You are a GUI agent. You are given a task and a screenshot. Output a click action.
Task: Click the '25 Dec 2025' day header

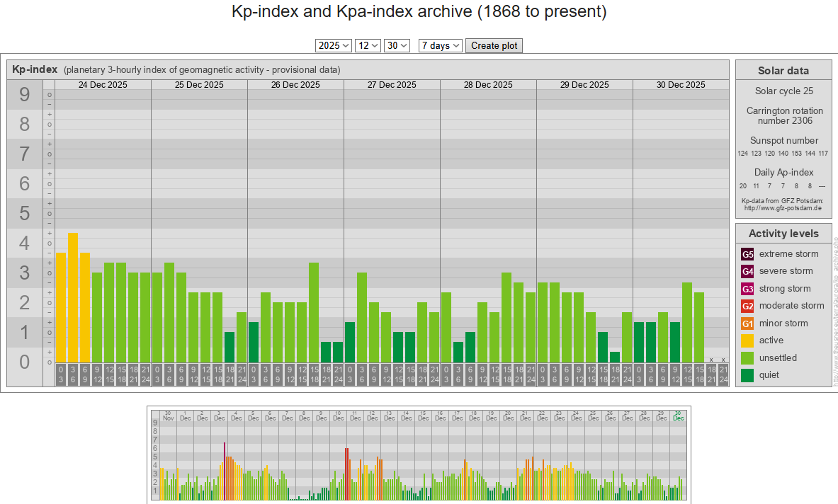pos(199,85)
